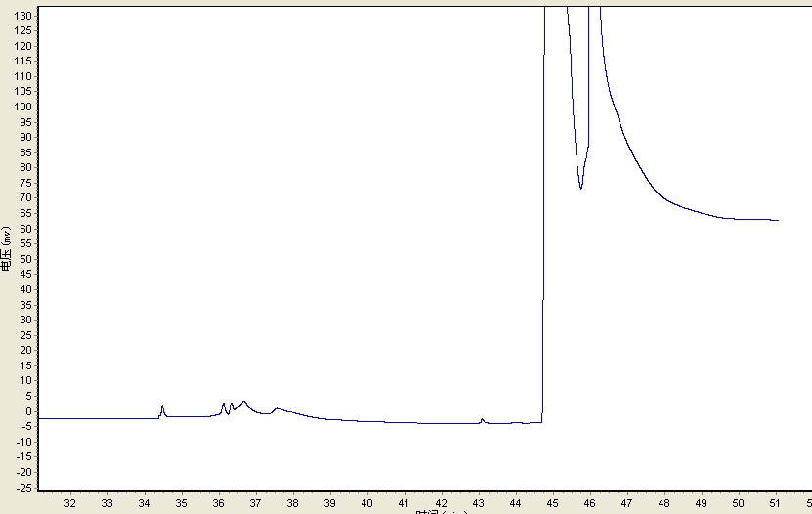Click the end of the trace near 51 minutes
The height and width of the screenshot is (514, 812).
(777, 220)
